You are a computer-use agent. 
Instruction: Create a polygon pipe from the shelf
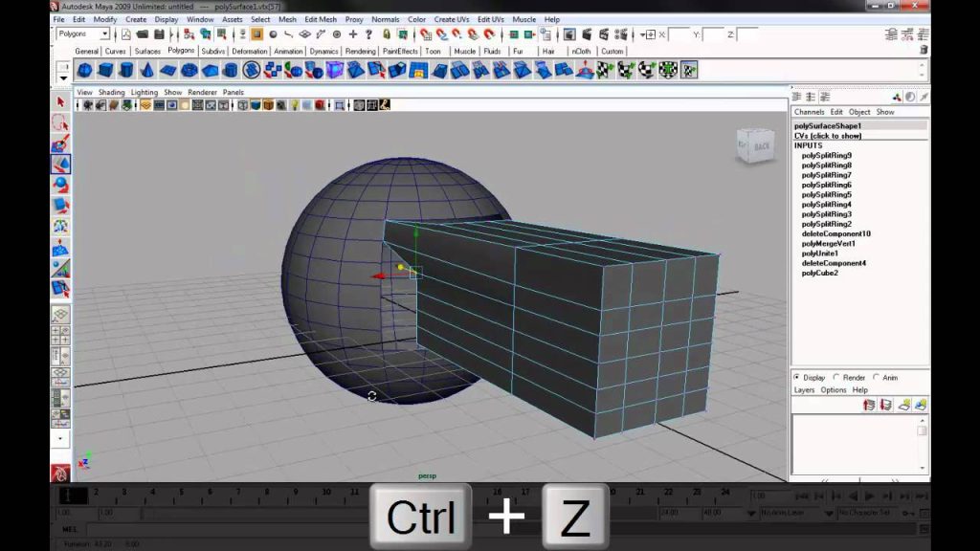(x=231, y=70)
